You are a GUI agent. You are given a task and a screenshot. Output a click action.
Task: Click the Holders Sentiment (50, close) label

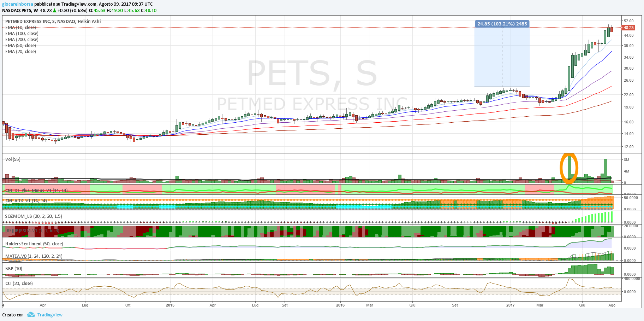coord(34,244)
